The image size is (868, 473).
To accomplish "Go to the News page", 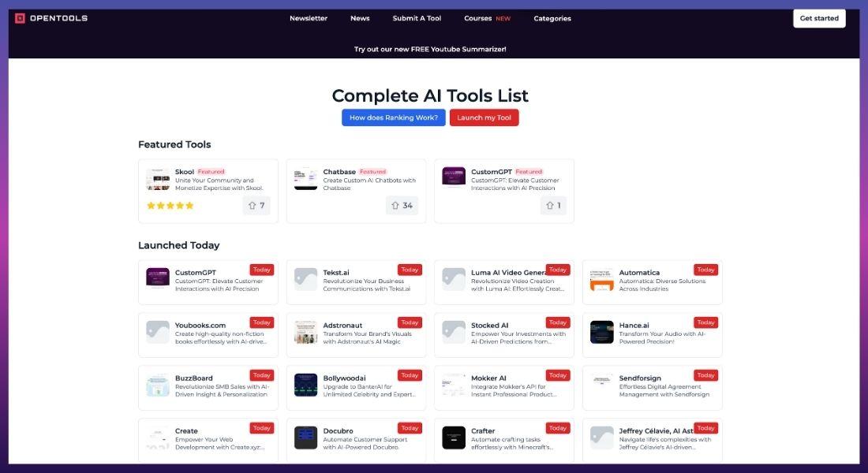I will [x=360, y=18].
